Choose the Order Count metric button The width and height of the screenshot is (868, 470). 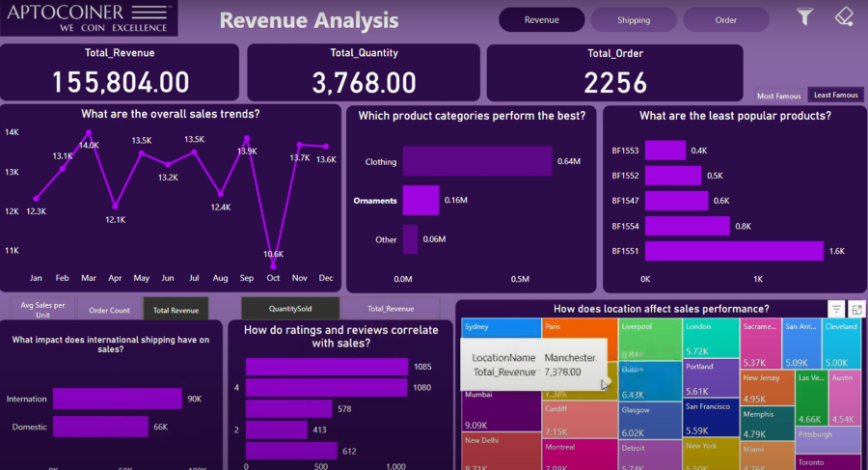[109, 310]
